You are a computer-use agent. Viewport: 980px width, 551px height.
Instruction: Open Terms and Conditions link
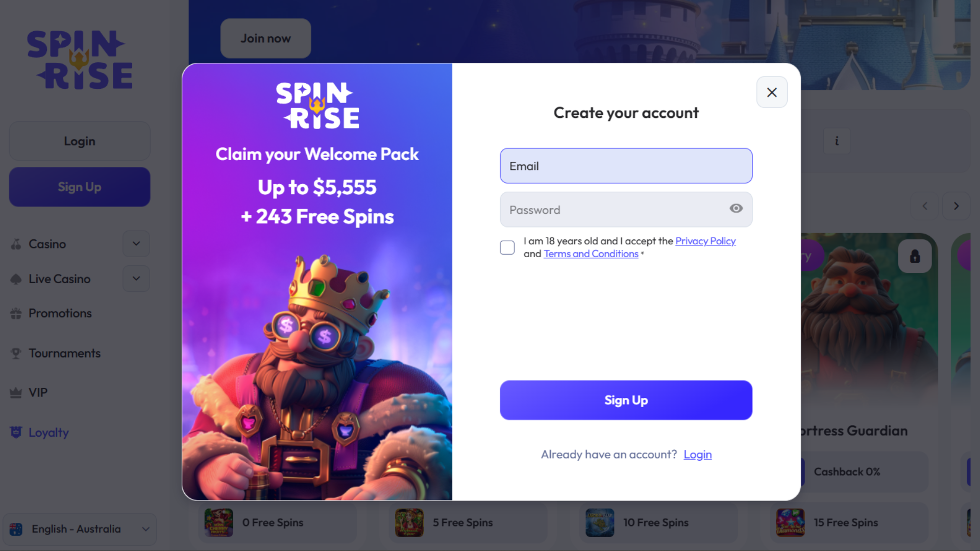(591, 254)
